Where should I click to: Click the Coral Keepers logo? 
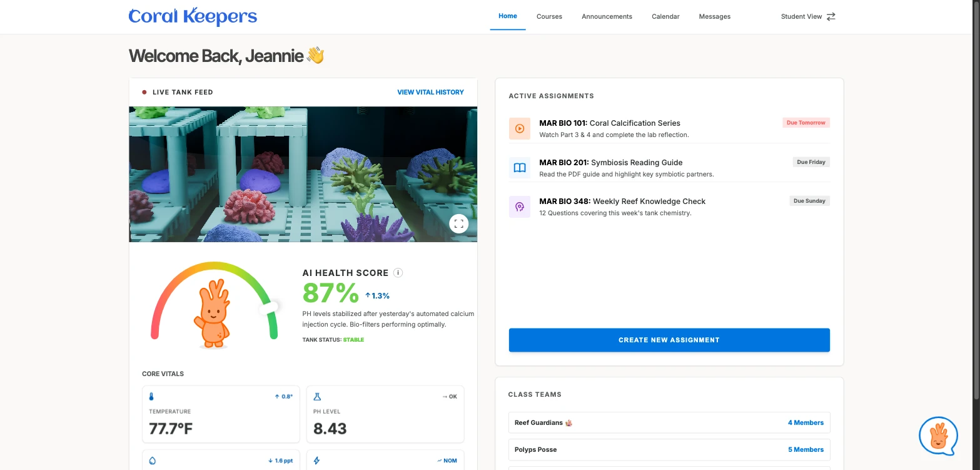click(x=193, y=16)
